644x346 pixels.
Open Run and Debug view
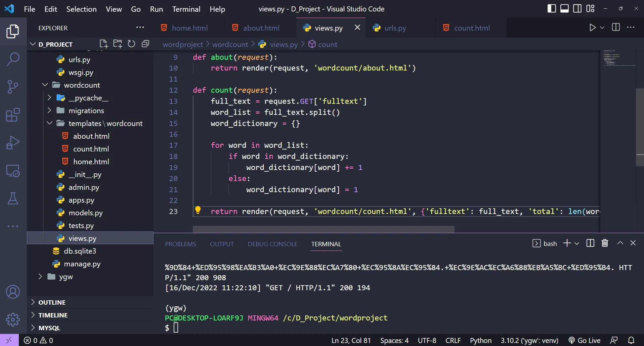pyautogui.click(x=13, y=143)
